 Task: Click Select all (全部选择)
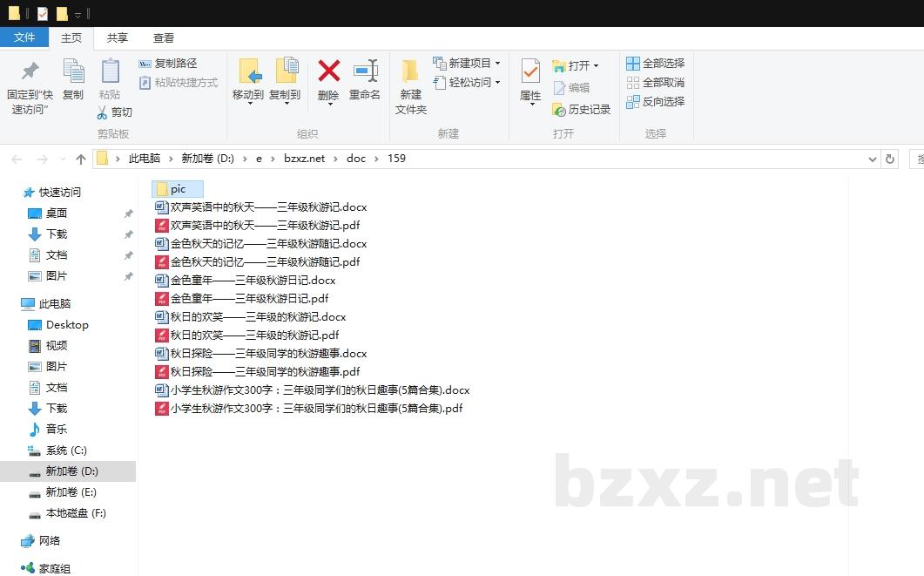click(x=656, y=64)
